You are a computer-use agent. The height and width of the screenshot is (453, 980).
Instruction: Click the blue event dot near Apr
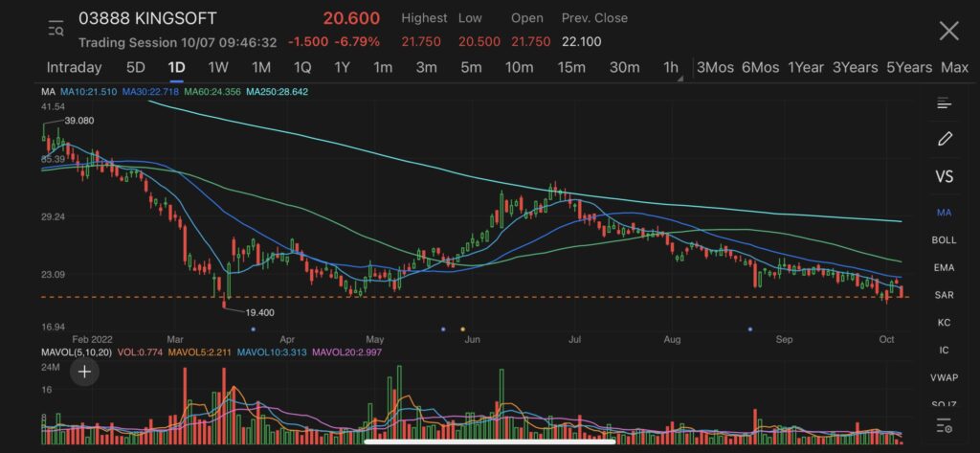click(x=253, y=328)
